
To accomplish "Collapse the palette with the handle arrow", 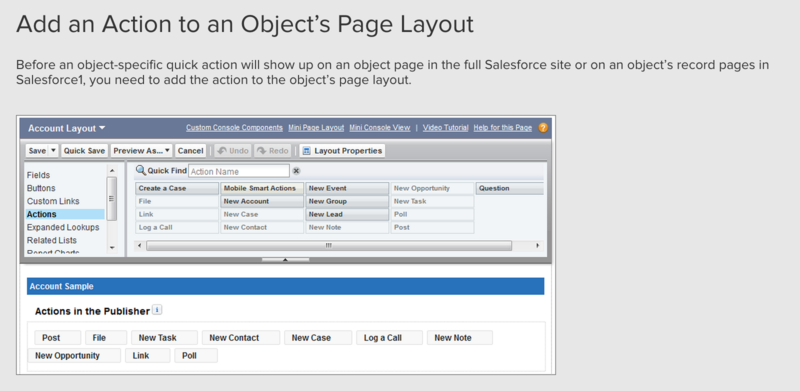I will 285,259.
